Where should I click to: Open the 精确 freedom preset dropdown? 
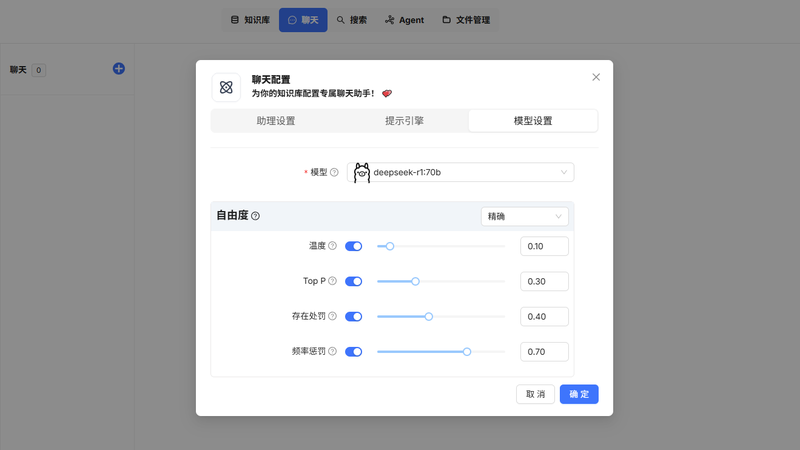click(x=524, y=216)
